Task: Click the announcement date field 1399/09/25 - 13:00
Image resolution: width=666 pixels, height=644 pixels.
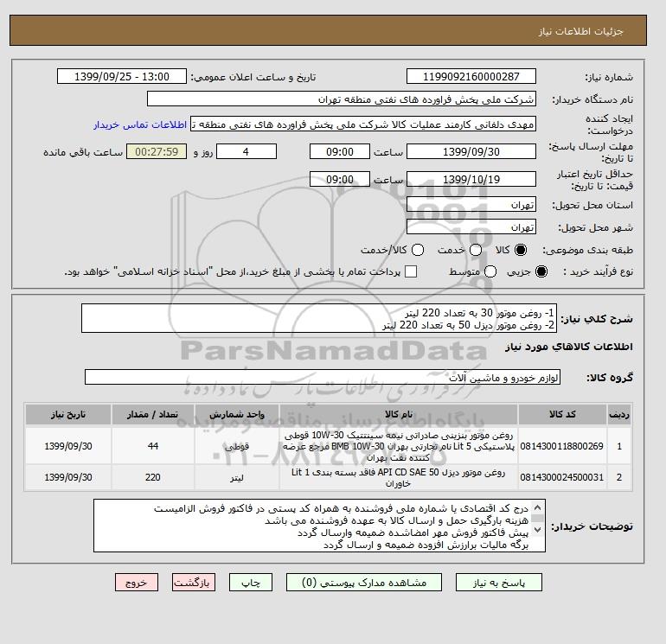Action: (122, 76)
